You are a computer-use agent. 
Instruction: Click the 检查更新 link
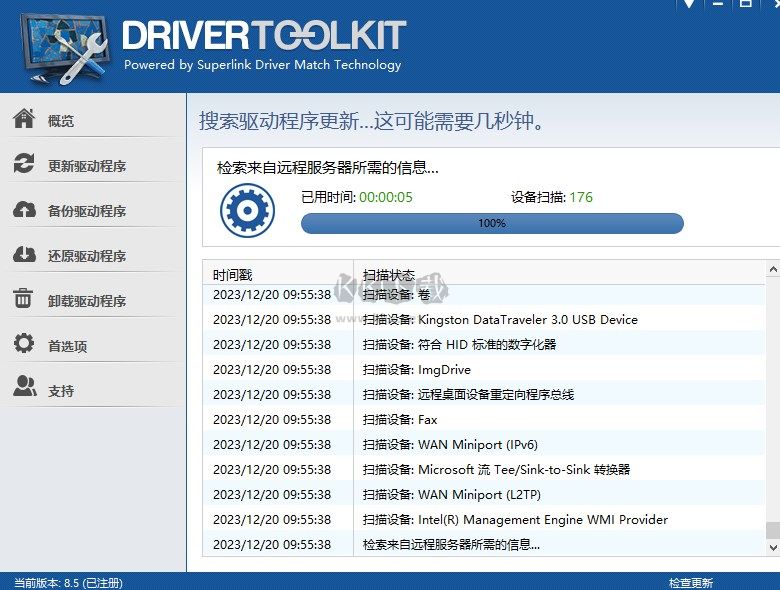pyautogui.click(x=690, y=583)
